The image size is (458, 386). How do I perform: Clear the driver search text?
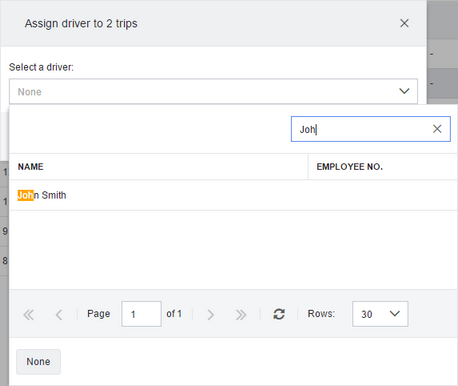pyautogui.click(x=437, y=129)
